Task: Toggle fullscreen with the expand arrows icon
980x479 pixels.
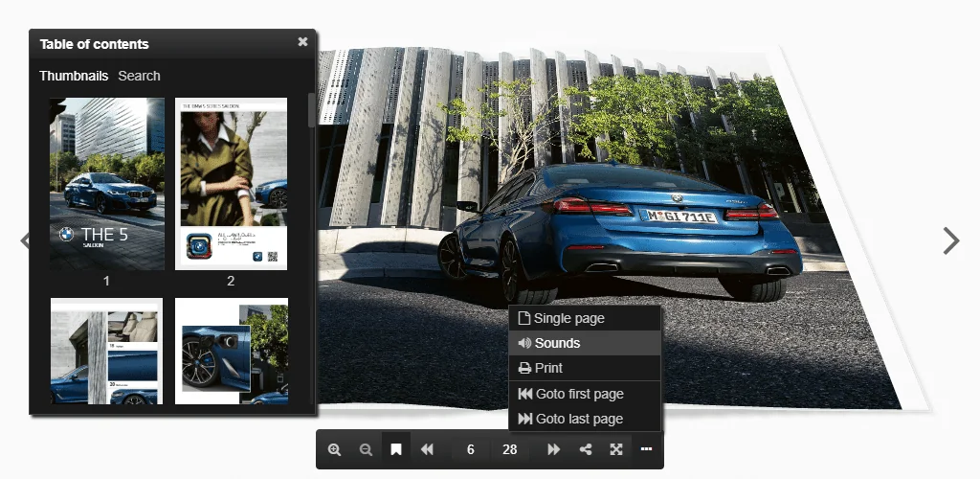Action: click(x=616, y=449)
